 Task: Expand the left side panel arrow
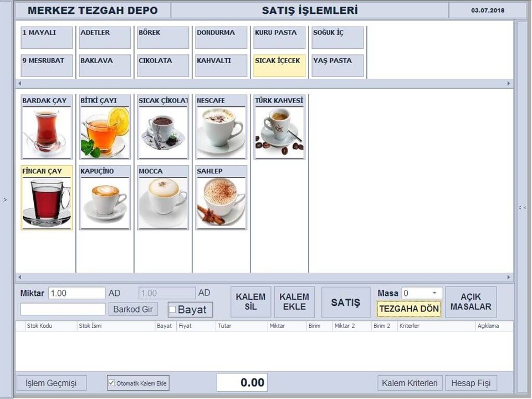tap(6, 200)
